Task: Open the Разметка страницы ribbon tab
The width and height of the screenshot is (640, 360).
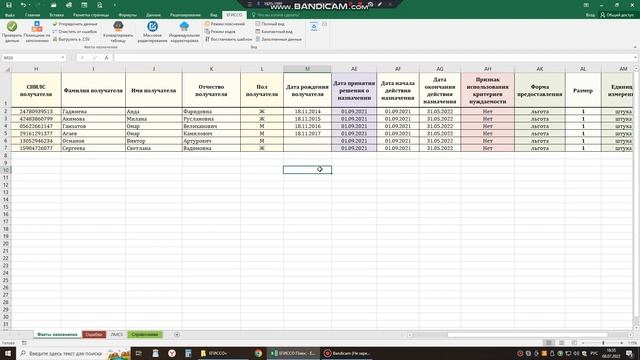Action: click(x=91, y=15)
